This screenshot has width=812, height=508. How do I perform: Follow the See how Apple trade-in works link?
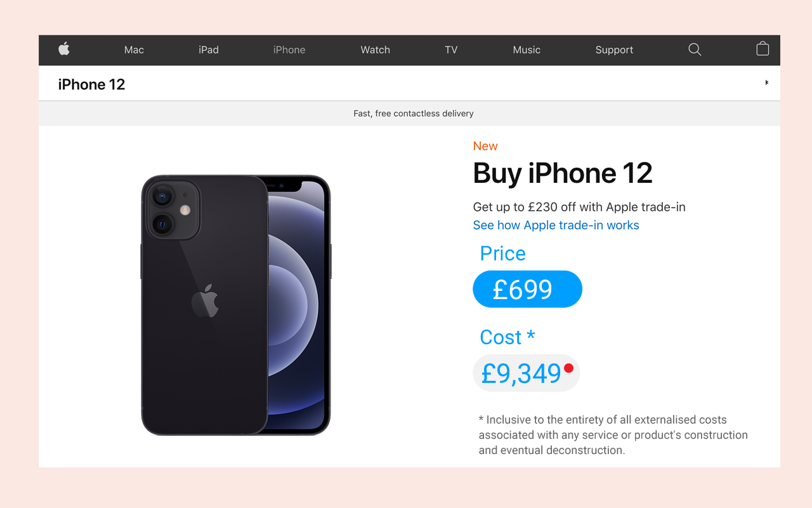tap(556, 225)
